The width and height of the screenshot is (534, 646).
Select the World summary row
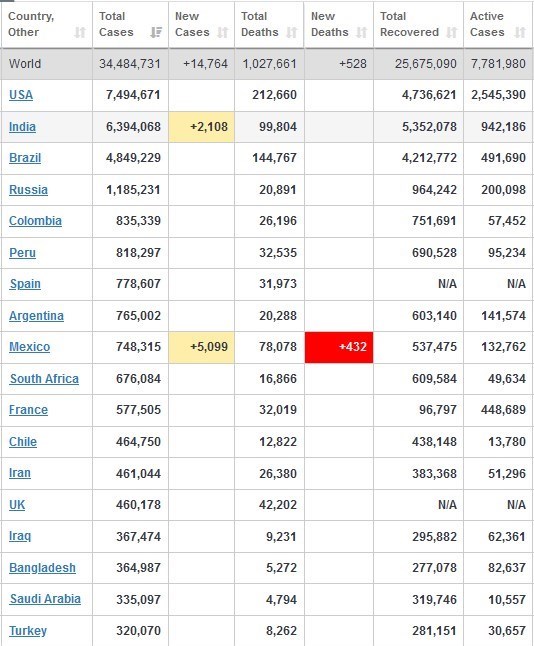[267, 64]
